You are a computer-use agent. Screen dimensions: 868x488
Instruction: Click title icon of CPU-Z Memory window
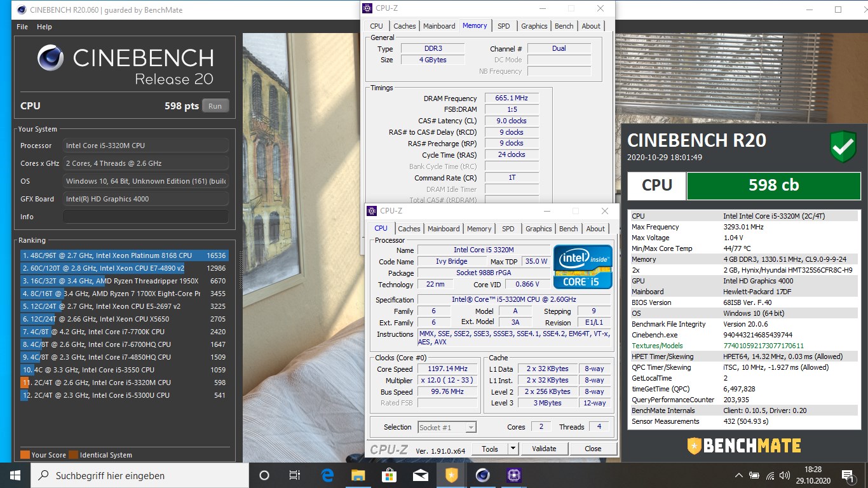[x=367, y=8]
